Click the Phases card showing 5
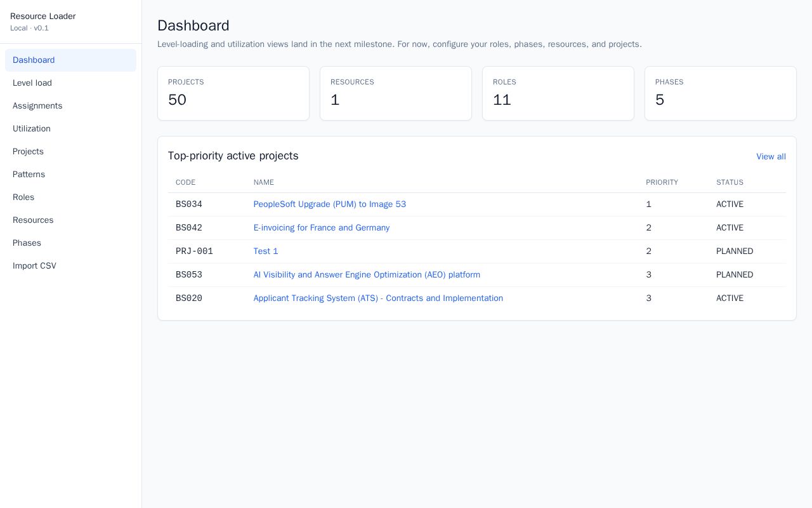812x508 pixels. coord(721,93)
